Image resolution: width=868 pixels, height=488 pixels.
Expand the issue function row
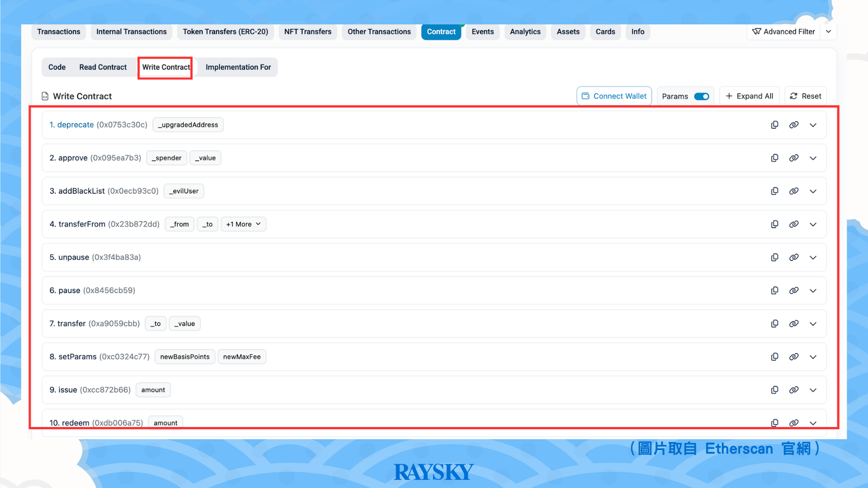coord(813,390)
